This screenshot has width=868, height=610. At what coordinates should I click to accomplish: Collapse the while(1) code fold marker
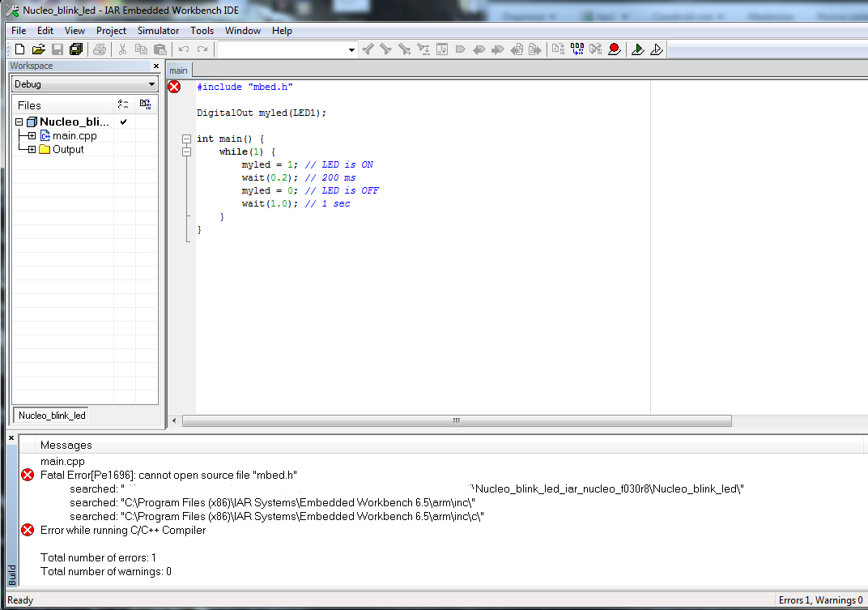[x=186, y=151]
